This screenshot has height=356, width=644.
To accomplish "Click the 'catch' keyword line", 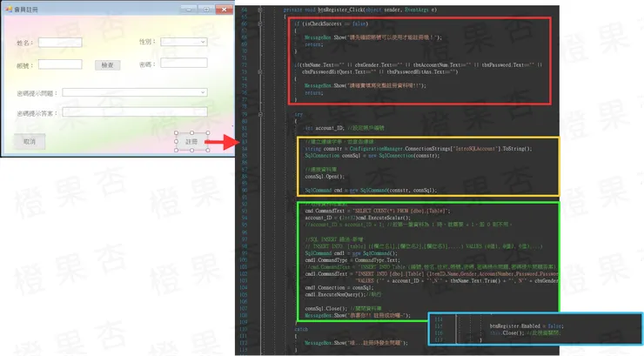I will pyautogui.click(x=301, y=329).
